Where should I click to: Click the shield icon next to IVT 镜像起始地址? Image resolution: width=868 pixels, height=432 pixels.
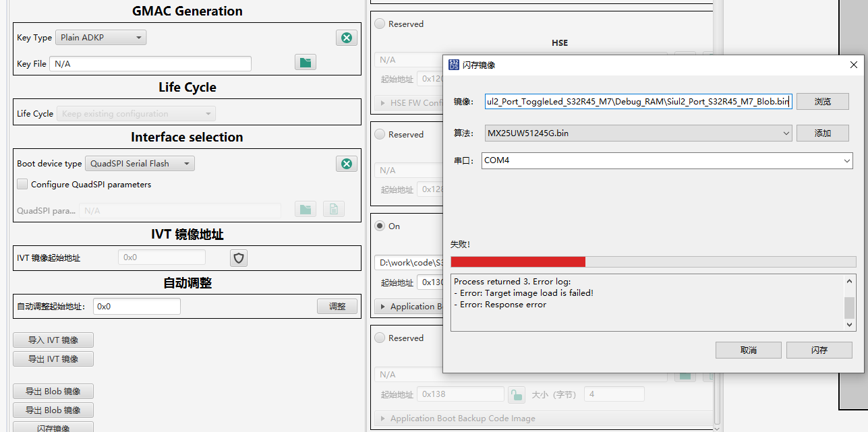coord(238,257)
